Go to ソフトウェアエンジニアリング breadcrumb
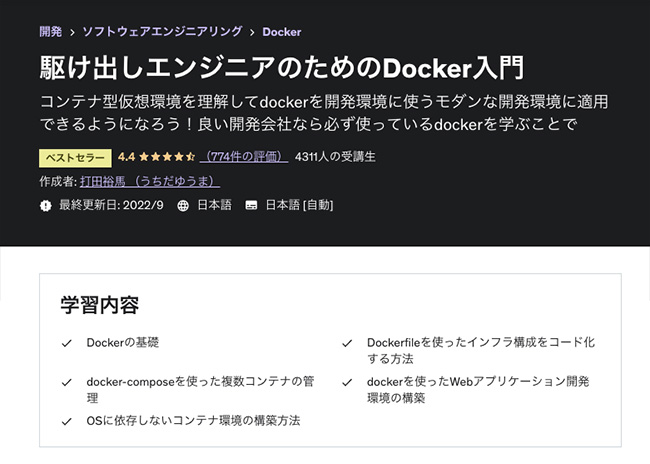 (160, 32)
